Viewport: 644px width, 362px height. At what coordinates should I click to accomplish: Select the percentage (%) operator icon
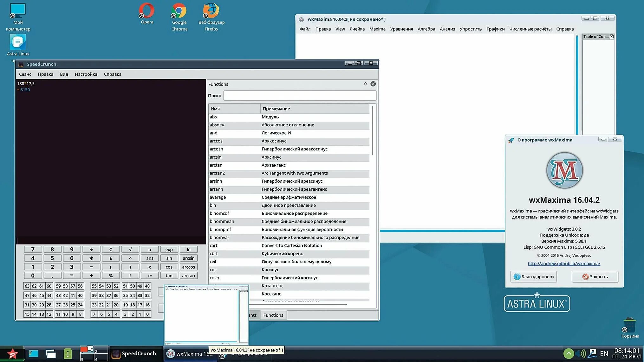point(111,275)
